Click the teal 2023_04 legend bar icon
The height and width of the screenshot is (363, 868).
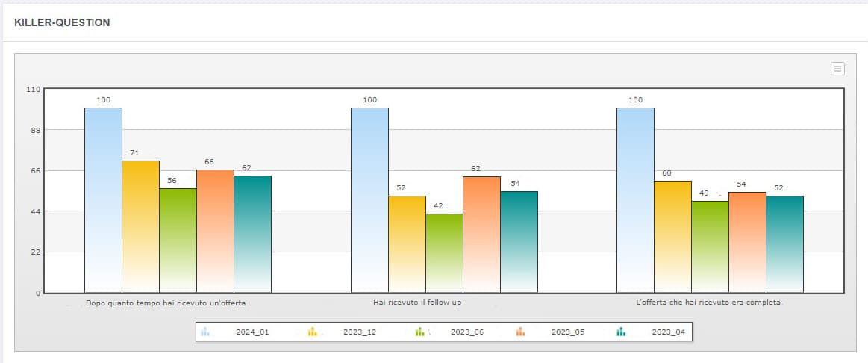click(621, 332)
